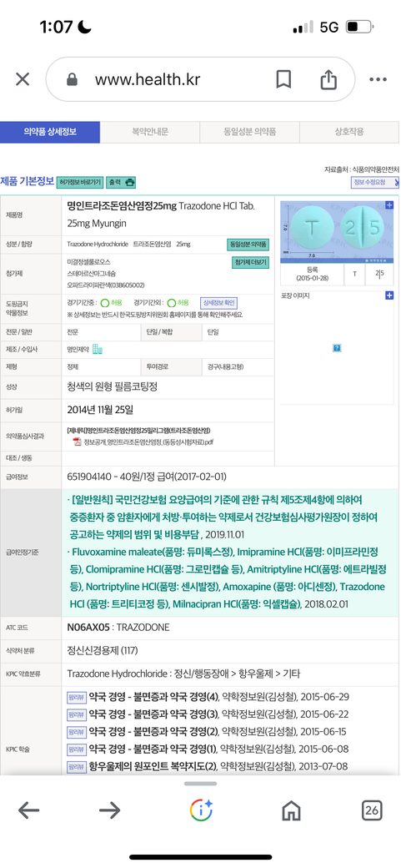The height and width of the screenshot is (868, 401).
Task: Switch to the 상호작용 tab
Action: tap(349, 133)
